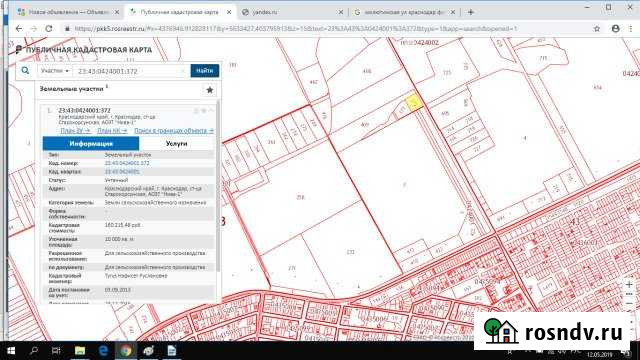
Task: Open the cadastral number link 23:43:0424001:372
Action: 127,163
